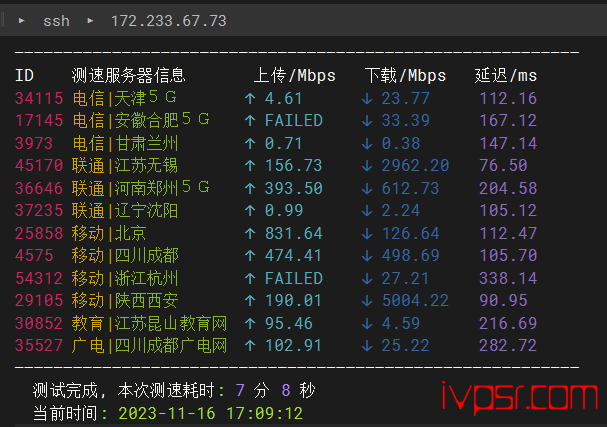Click latency value 204.58

pyautogui.click(x=508, y=188)
